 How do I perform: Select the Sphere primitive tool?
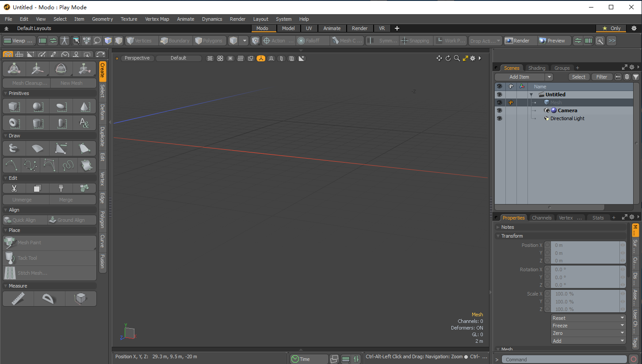(x=38, y=107)
